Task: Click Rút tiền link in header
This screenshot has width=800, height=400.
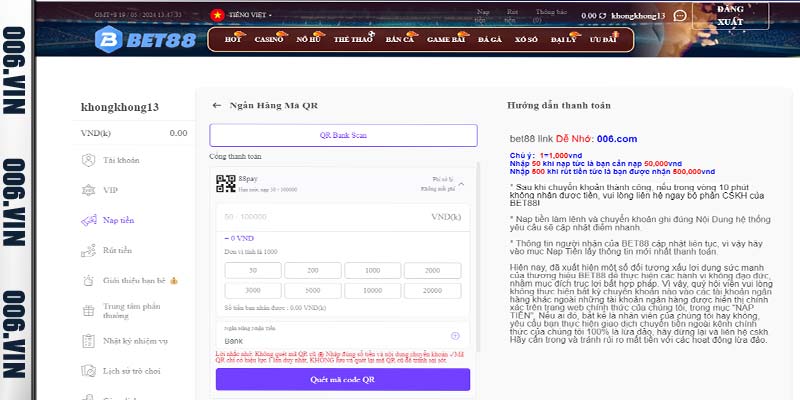Action: (512, 16)
